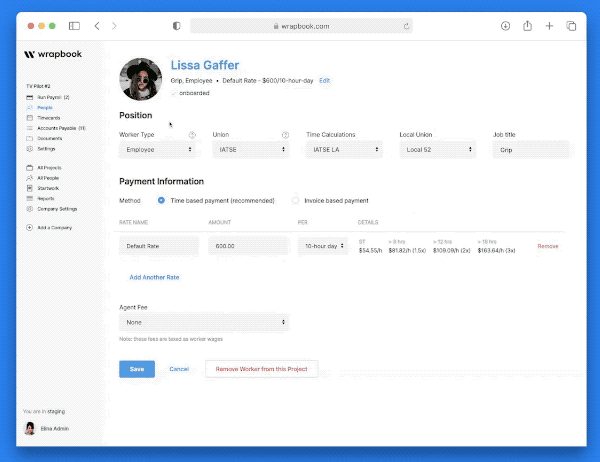This screenshot has width=600, height=462.
Task: Click the Timecards icon in the sidebar
Action: point(29,118)
